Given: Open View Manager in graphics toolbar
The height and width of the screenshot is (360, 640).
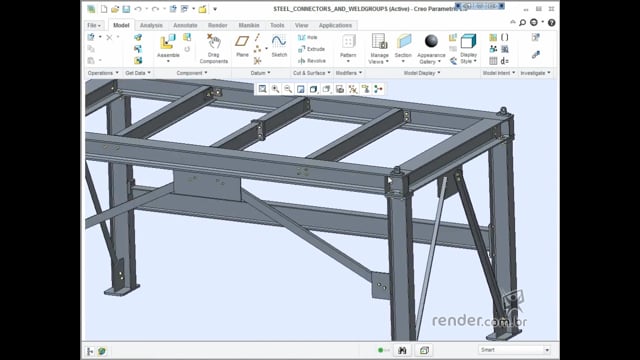Looking at the screenshot, I should (340, 89).
